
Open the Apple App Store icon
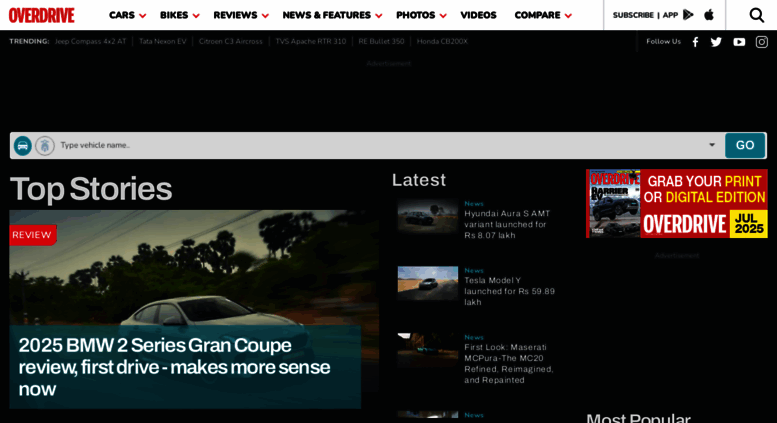point(709,15)
